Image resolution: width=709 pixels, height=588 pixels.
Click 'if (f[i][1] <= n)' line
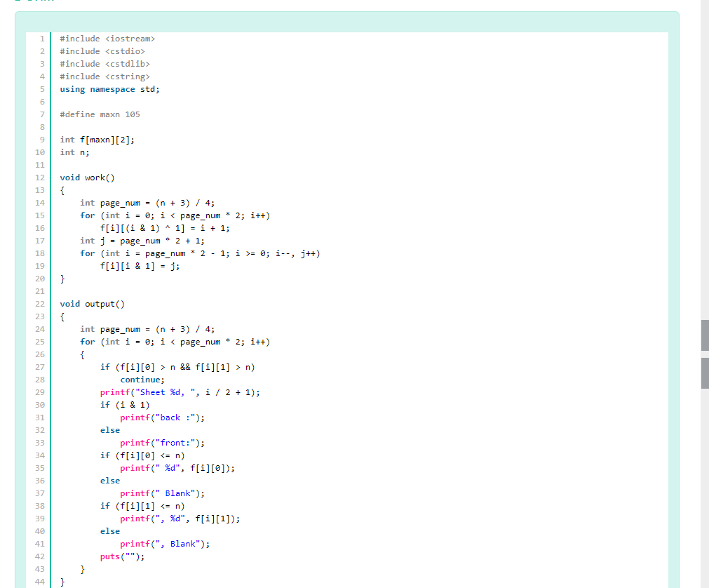pyautogui.click(x=142, y=506)
